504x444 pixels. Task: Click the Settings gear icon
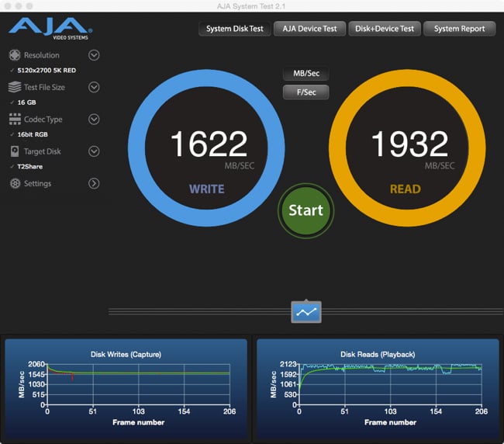[15, 183]
